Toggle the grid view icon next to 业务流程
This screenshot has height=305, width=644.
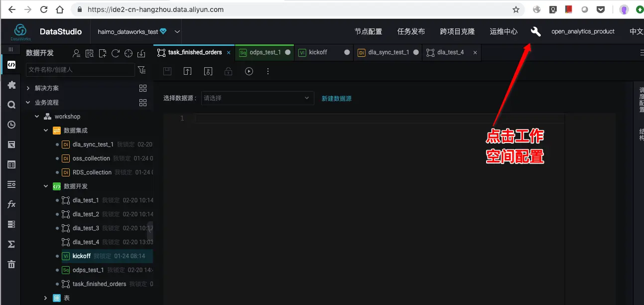coord(143,102)
